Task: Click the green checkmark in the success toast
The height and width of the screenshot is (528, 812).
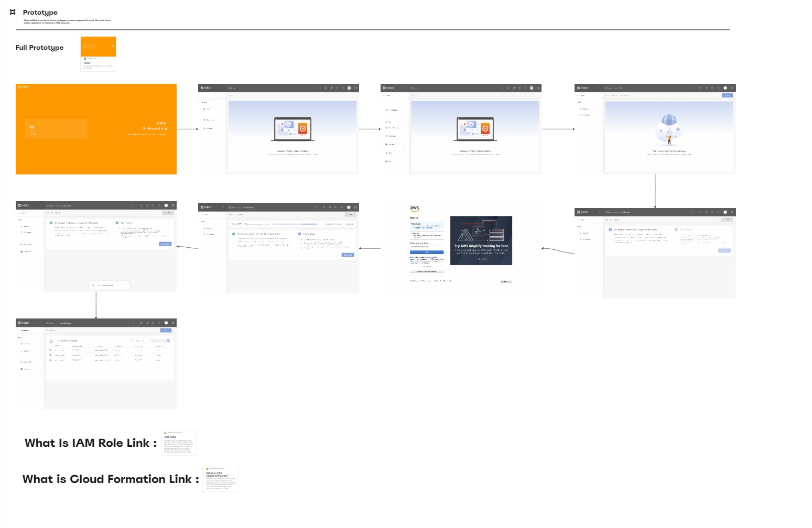Action: (93, 285)
